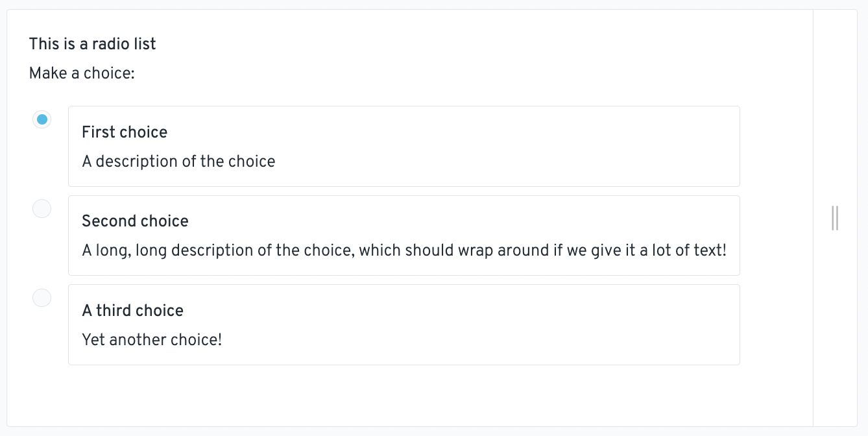Click the 'Make a choice:' label
Image resolution: width=868 pixels, height=436 pixels.
82,73
